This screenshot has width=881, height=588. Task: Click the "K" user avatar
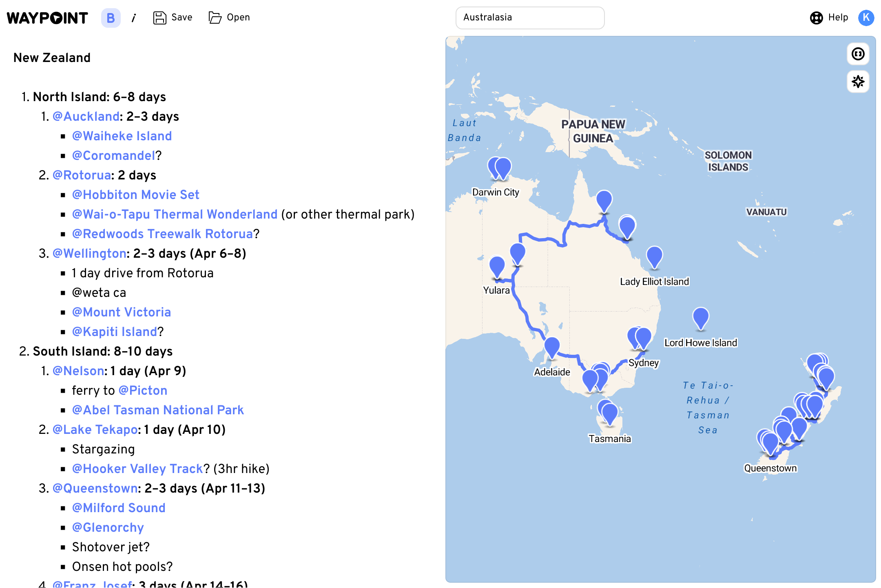click(866, 18)
